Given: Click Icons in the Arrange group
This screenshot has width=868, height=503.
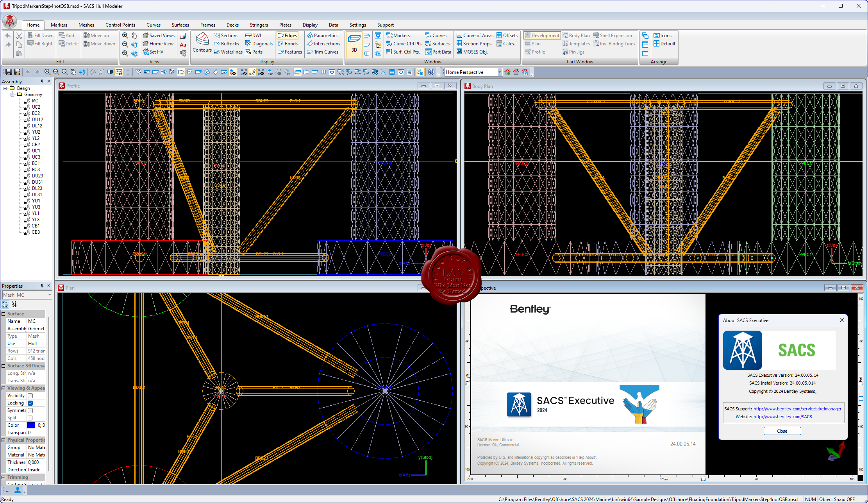Looking at the screenshot, I should pyautogui.click(x=663, y=35).
